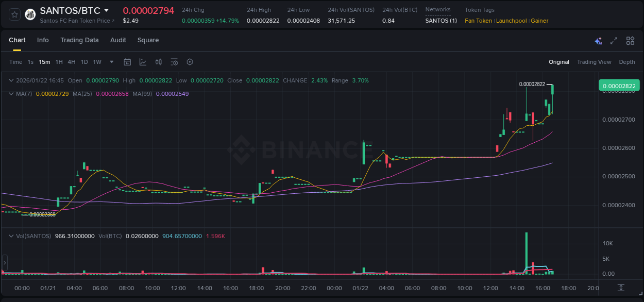The image size is (644, 302).
Task: Click the chart style line icon
Action: (x=142, y=62)
